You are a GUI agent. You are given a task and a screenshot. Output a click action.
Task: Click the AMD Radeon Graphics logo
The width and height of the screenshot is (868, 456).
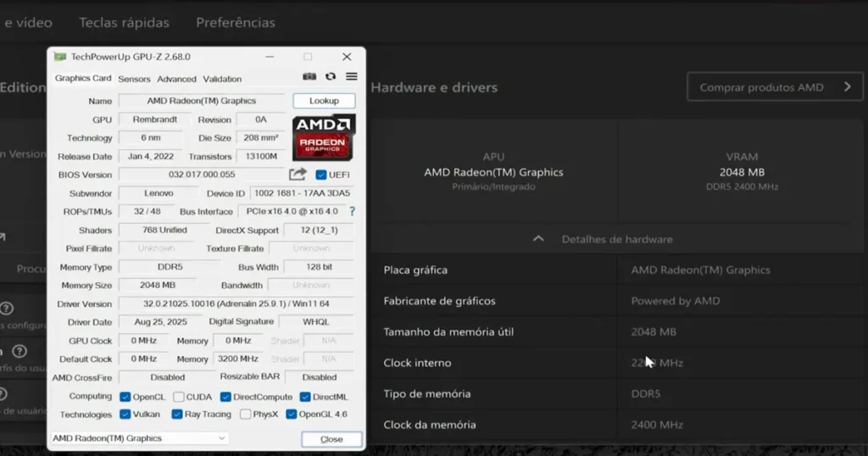(324, 137)
